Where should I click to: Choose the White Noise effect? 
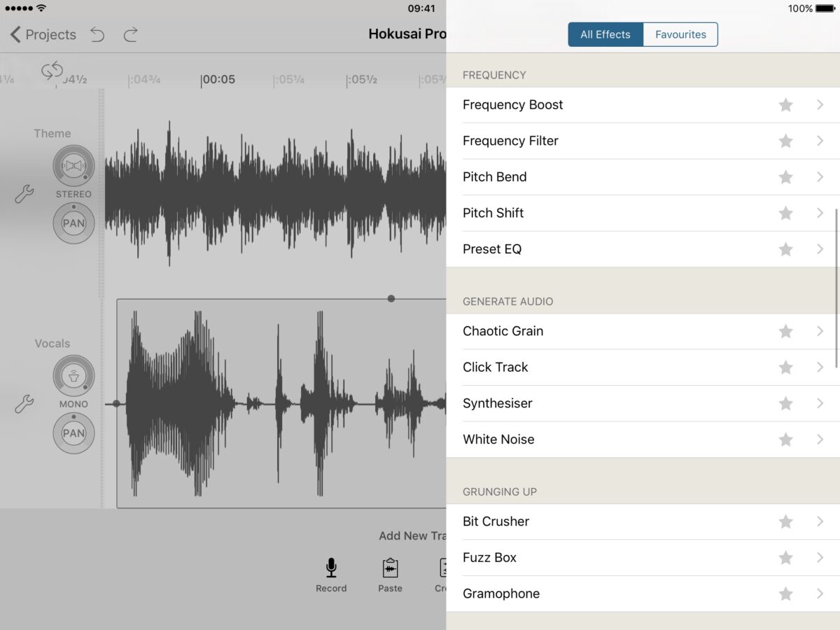coord(498,440)
